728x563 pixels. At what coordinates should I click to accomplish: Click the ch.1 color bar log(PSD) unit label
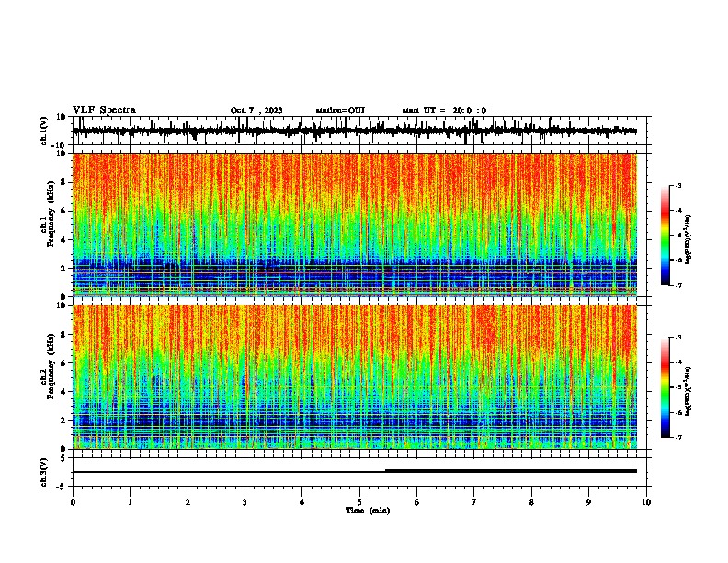pos(688,240)
